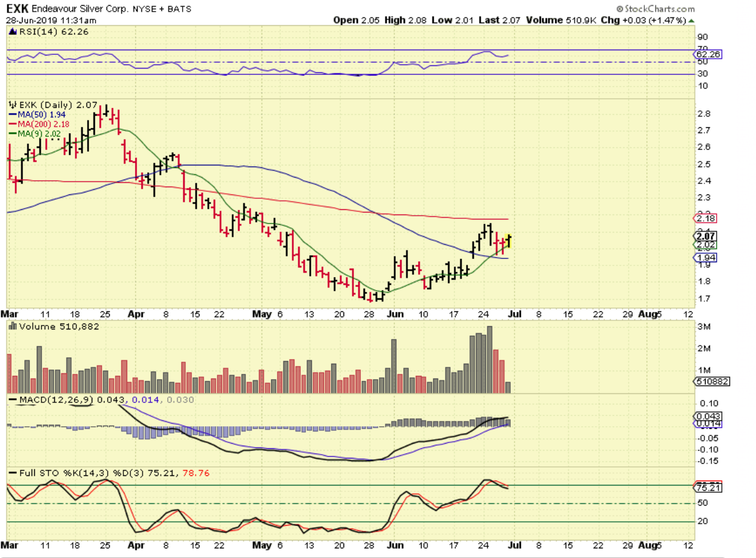Click the red 2.18 price tag on right axis
756x558 pixels.
pyautogui.click(x=706, y=218)
